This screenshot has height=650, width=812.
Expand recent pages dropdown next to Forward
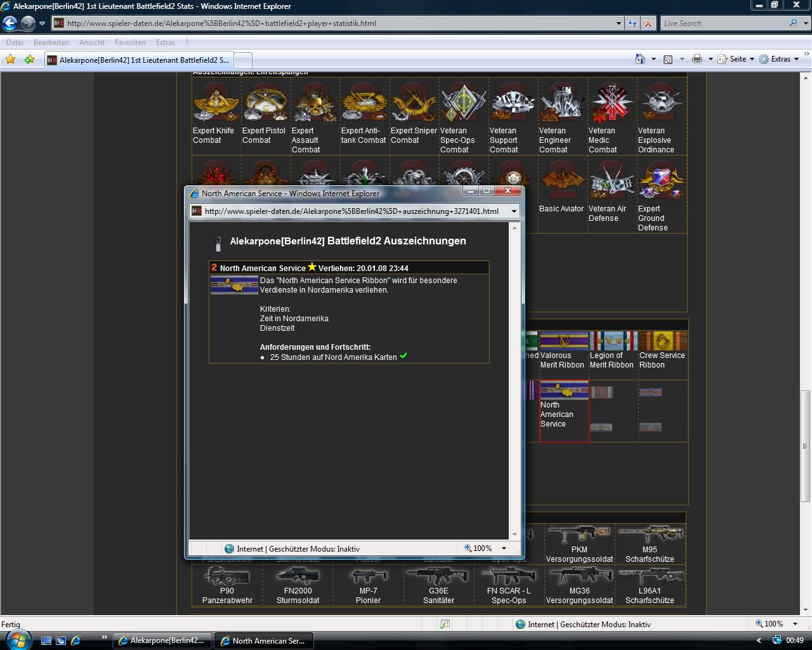(42, 23)
